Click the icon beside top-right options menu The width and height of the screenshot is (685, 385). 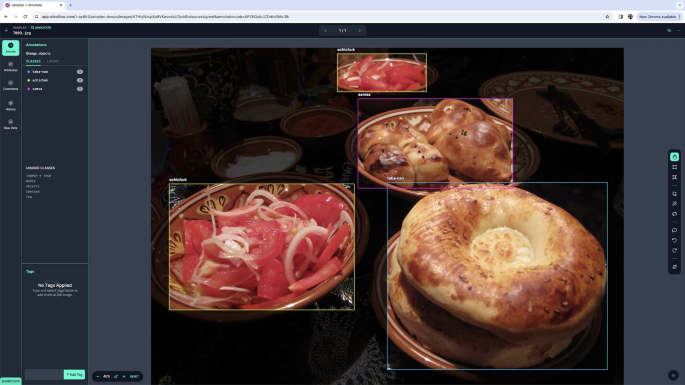click(669, 31)
